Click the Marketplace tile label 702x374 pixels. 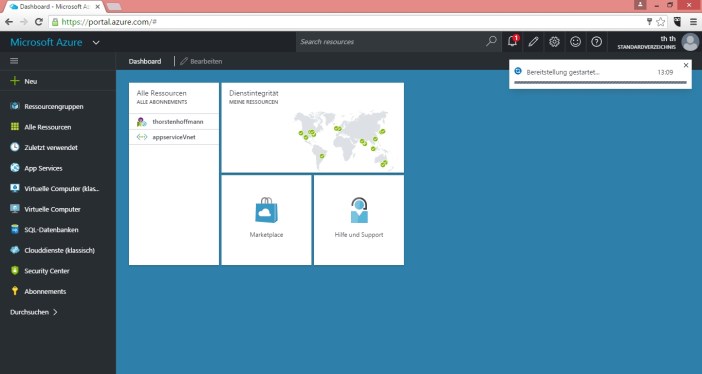pyautogui.click(x=266, y=235)
